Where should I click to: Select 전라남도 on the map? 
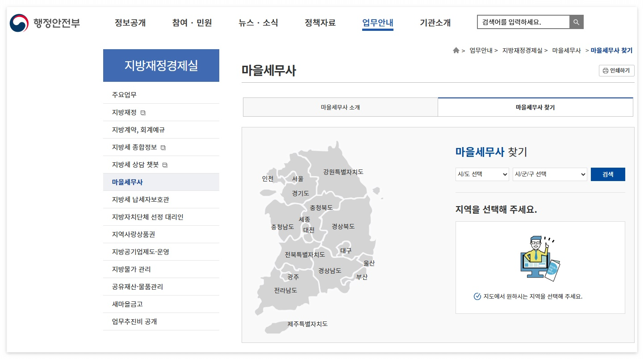[x=285, y=291]
